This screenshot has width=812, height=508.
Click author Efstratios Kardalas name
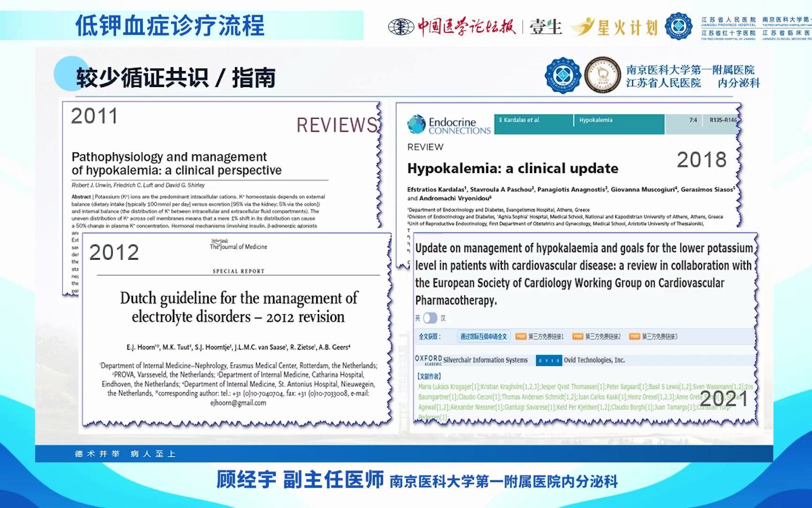coord(437,190)
